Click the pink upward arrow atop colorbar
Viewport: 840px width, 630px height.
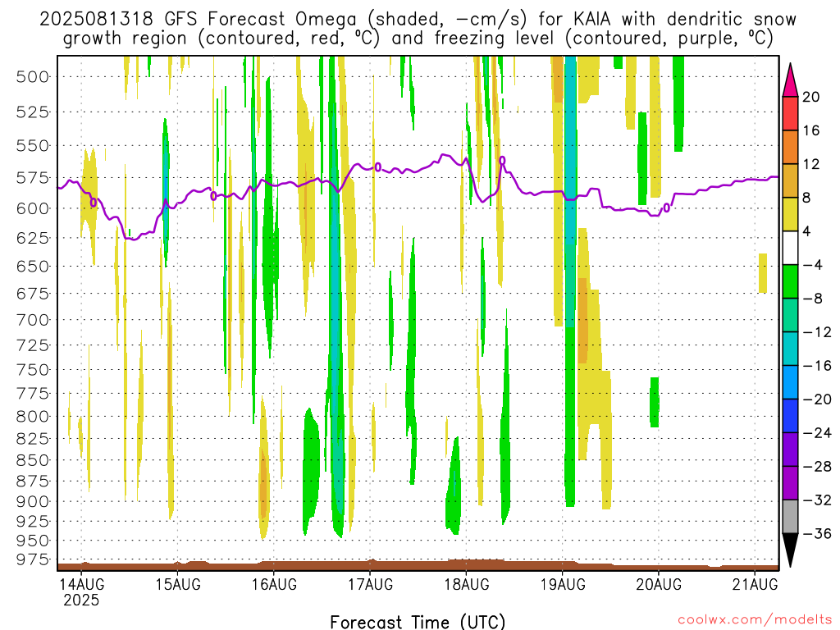point(790,80)
